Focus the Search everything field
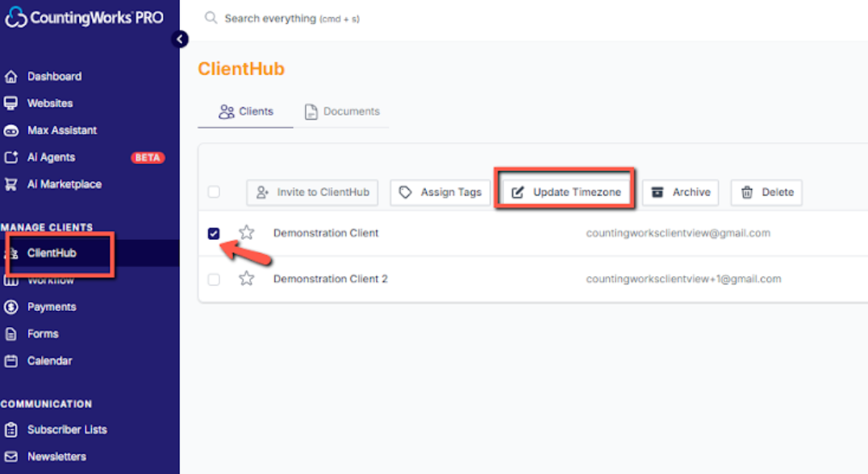Image resolution: width=868 pixels, height=474 pixels. 292,19
